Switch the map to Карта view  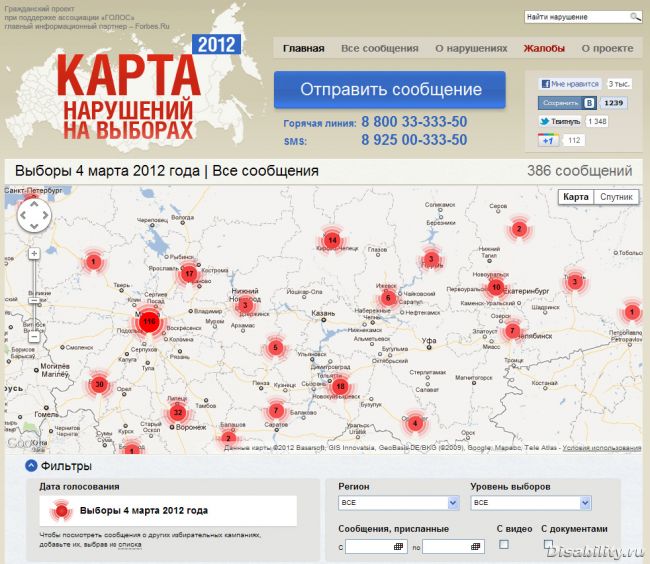[576, 197]
